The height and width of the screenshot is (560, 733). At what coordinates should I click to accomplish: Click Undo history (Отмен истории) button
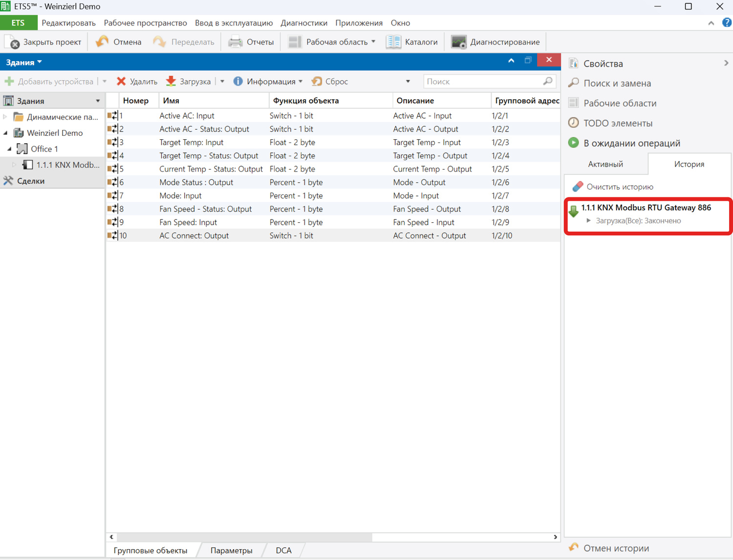tap(609, 548)
